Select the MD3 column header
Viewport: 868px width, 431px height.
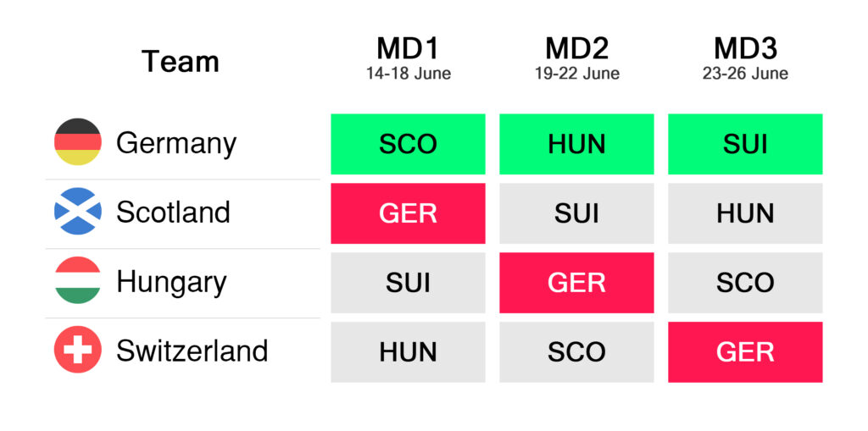(745, 49)
